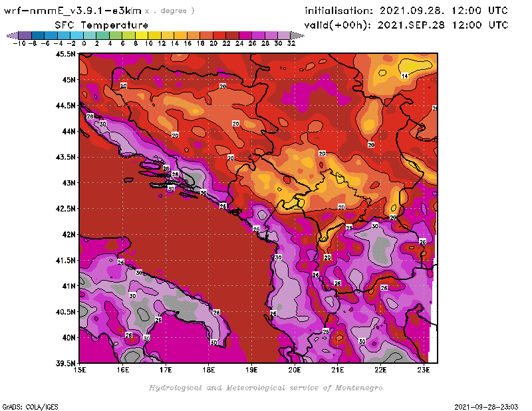
Task: Pick the 22 to 24 dark red legend swatch
Action: 232,35
